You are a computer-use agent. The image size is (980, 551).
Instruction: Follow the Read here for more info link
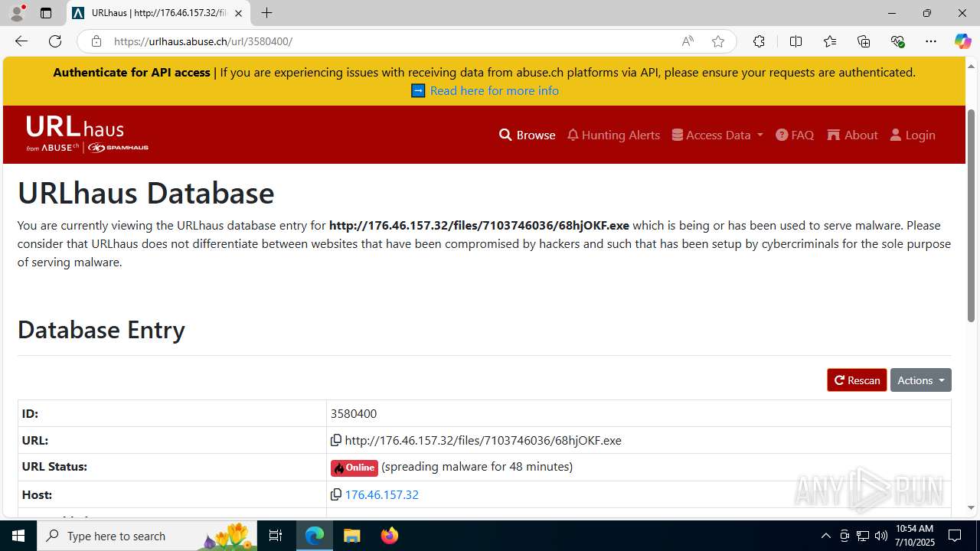tap(494, 90)
